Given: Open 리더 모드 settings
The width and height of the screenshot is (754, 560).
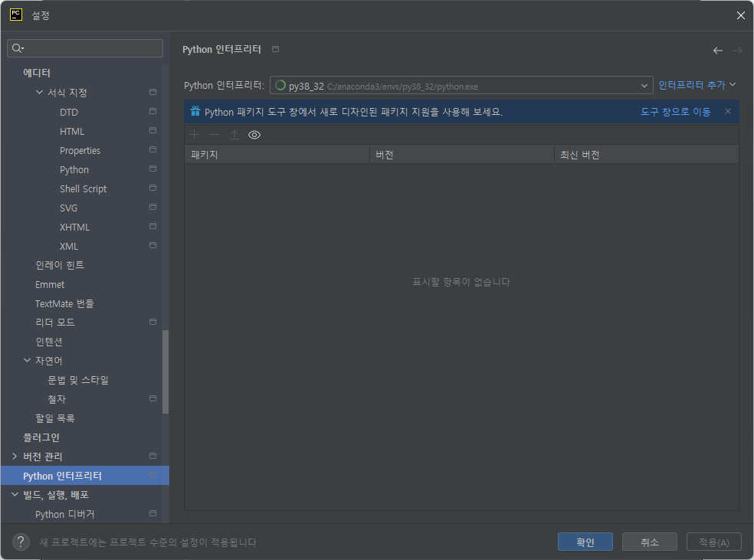Looking at the screenshot, I should [55, 323].
